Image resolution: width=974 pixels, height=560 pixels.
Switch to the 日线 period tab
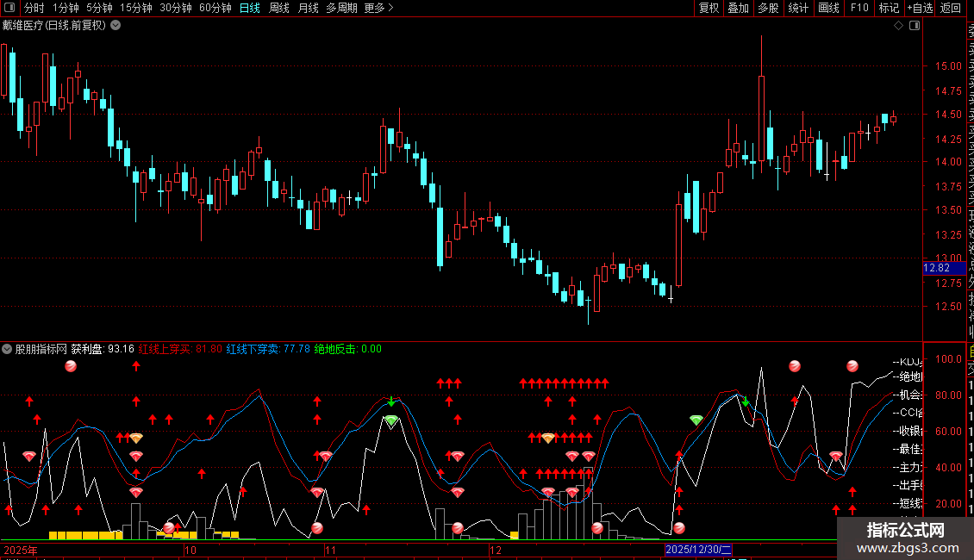pos(250,8)
